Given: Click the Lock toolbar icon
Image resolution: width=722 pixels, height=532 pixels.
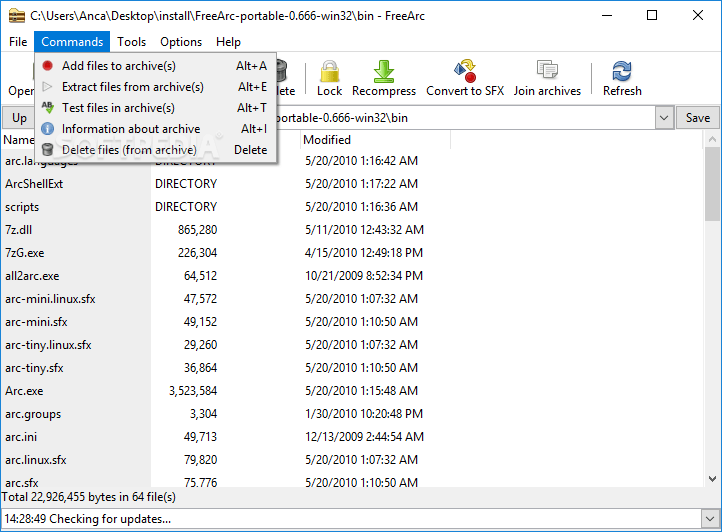Looking at the screenshot, I should coord(329,71).
